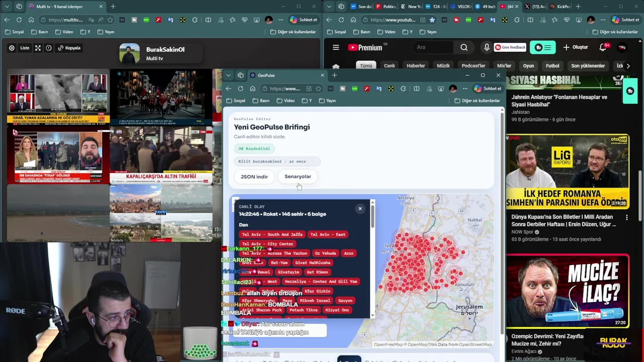Image resolution: width=644 pixels, height=362 pixels.
Task: Select Tümü chip on YouTube
Action: (x=366, y=66)
